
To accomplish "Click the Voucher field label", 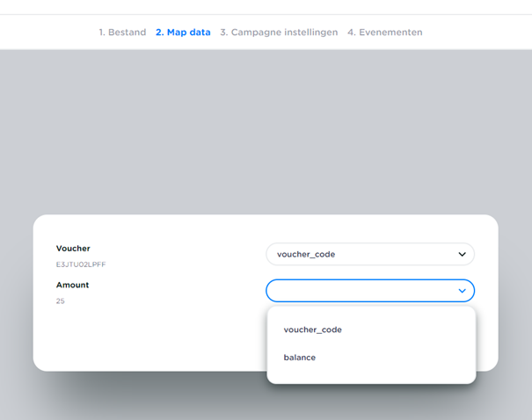I will (73, 249).
